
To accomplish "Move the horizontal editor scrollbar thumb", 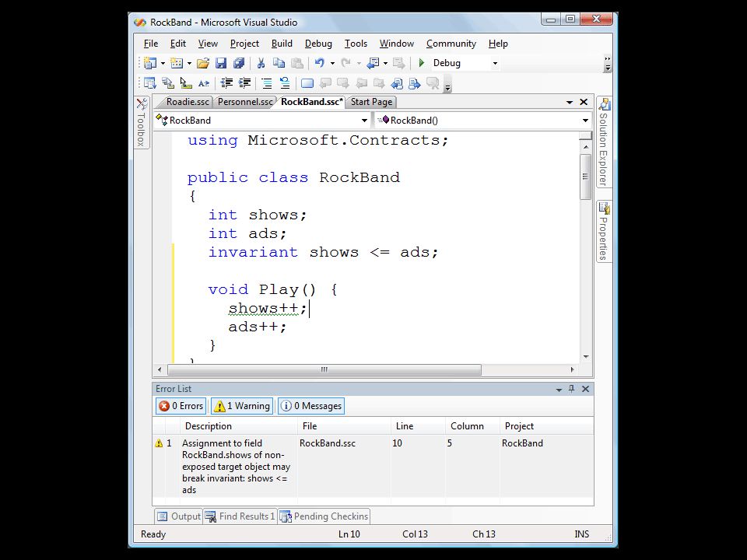I will click(324, 369).
